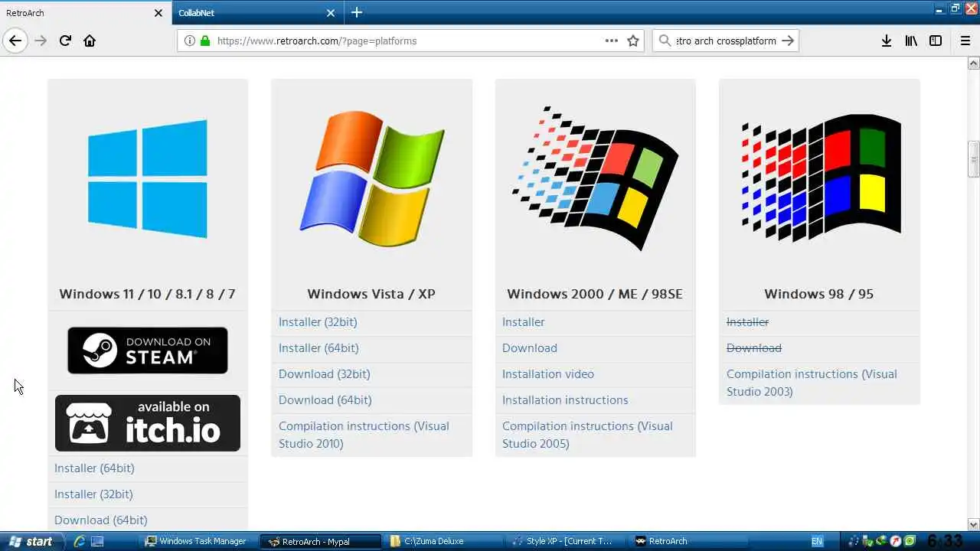Open Download (64bit) under Windows 11/10
Image resolution: width=980 pixels, height=551 pixels.
point(101,520)
